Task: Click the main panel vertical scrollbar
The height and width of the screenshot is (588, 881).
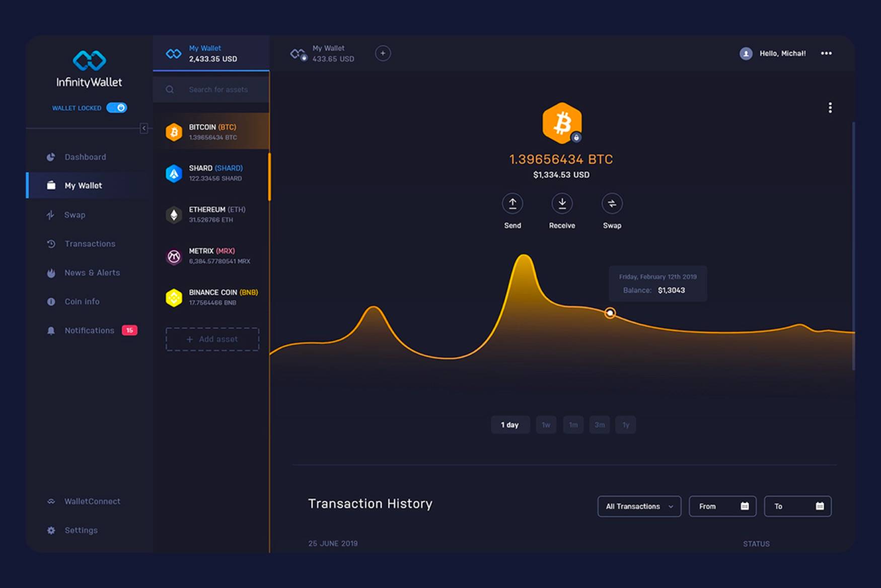Action: tap(853, 246)
